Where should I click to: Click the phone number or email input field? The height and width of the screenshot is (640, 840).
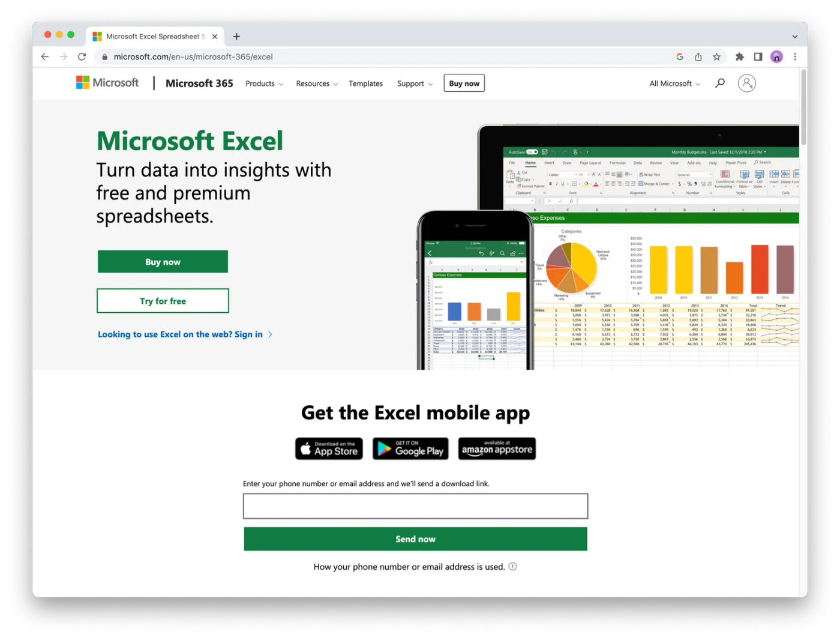pos(415,506)
